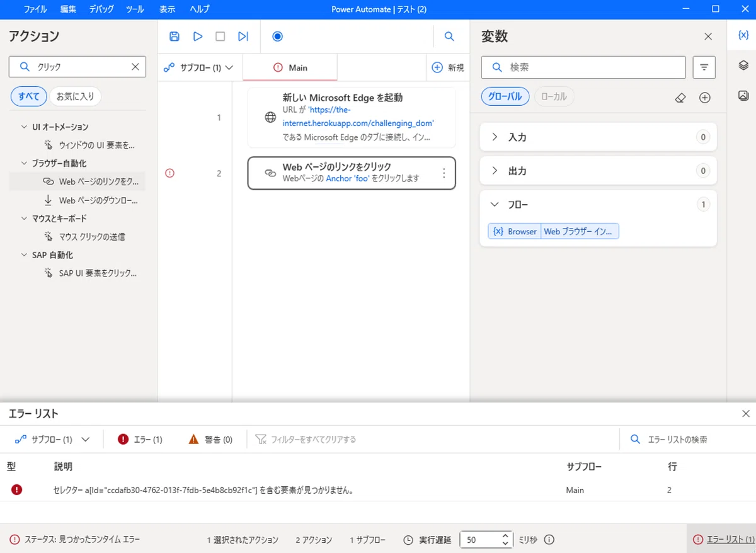This screenshot has height=553, width=756.
Task: Click the variables 検索 field
Action: coord(583,67)
